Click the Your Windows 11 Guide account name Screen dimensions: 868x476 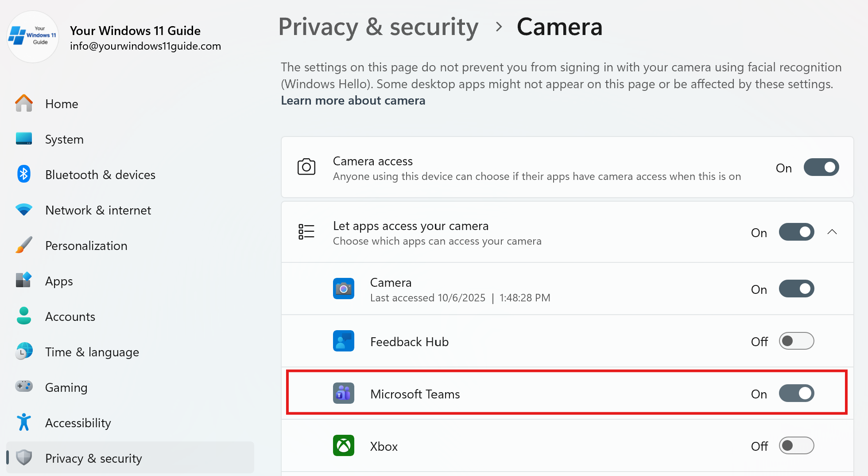coord(135,31)
